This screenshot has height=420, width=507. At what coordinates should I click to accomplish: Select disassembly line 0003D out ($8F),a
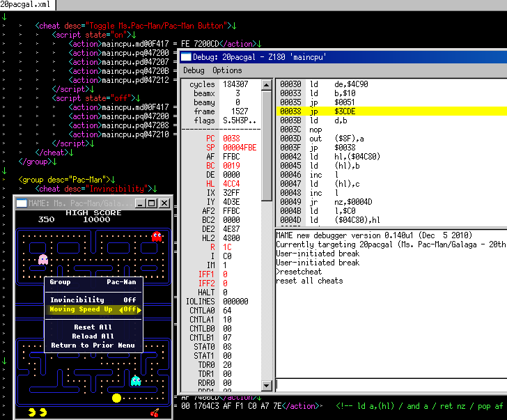391,139
